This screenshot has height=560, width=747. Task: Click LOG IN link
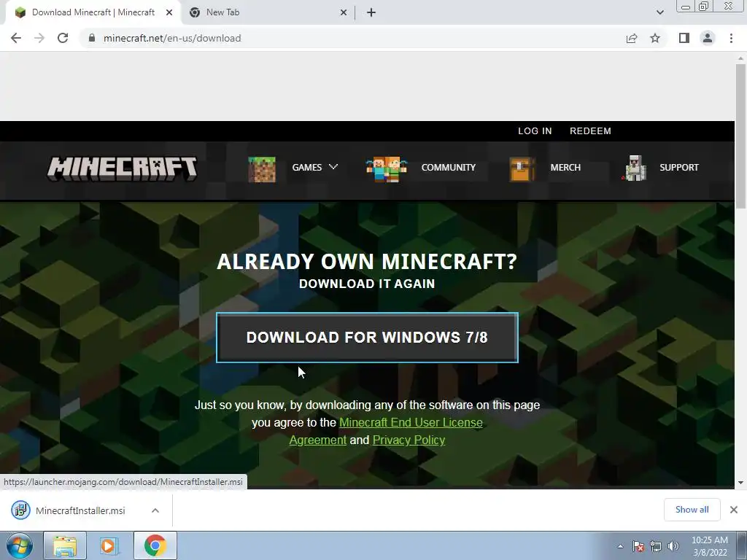tap(535, 131)
